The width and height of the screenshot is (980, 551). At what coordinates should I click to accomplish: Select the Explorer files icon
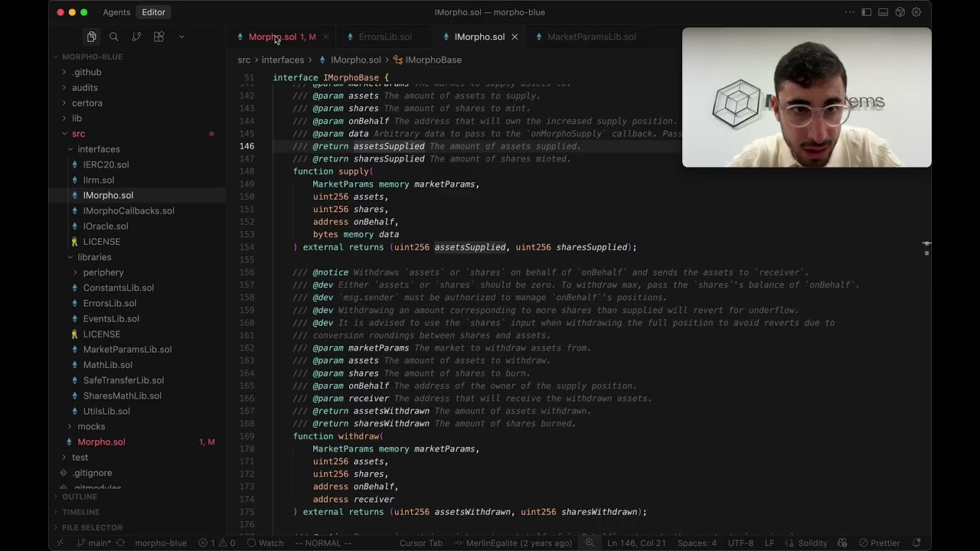click(x=91, y=37)
